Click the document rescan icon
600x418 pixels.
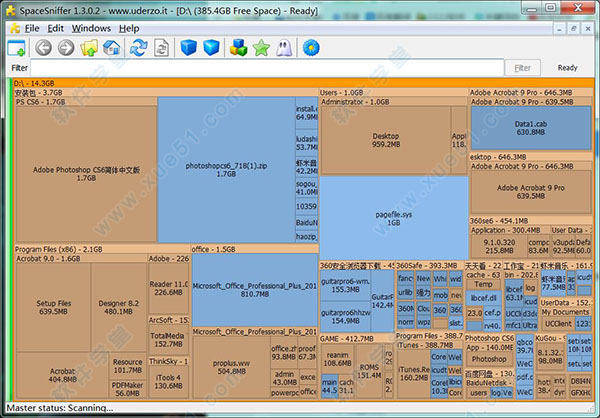pos(161,48)
